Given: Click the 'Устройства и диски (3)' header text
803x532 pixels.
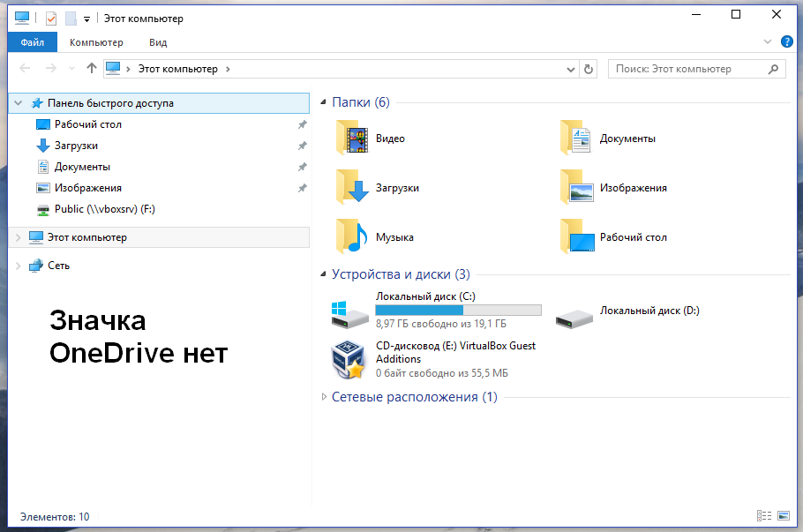Looking at the screenshot, I should click(x=401, y=274).
